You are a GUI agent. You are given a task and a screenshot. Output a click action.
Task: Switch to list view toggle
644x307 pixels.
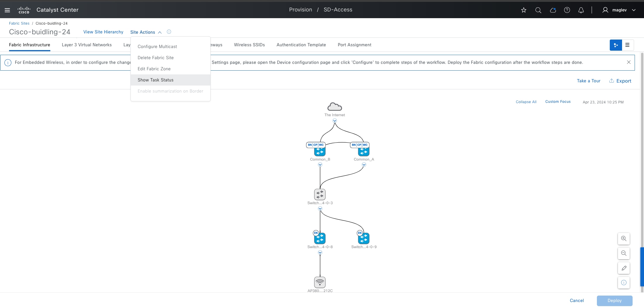click(628, 45)
